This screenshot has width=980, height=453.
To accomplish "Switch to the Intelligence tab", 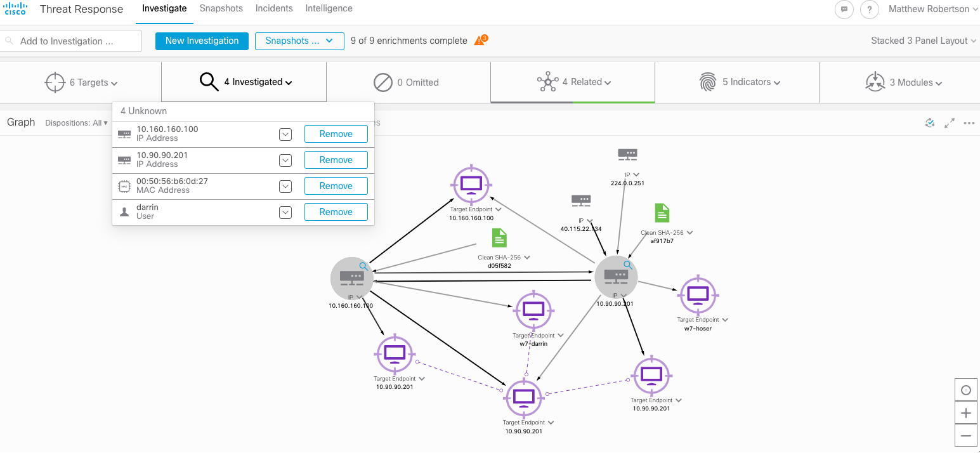I will coord(329,8).
